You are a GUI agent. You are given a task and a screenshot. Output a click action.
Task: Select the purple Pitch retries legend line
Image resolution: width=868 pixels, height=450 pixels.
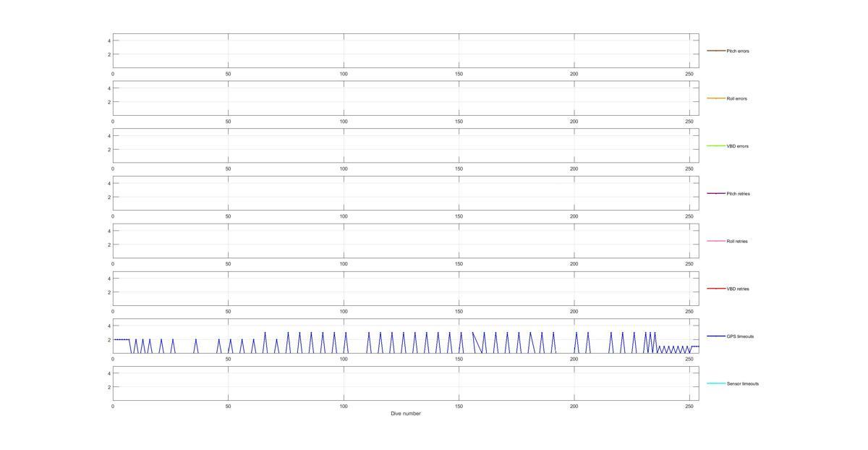(x=716, y=193)
